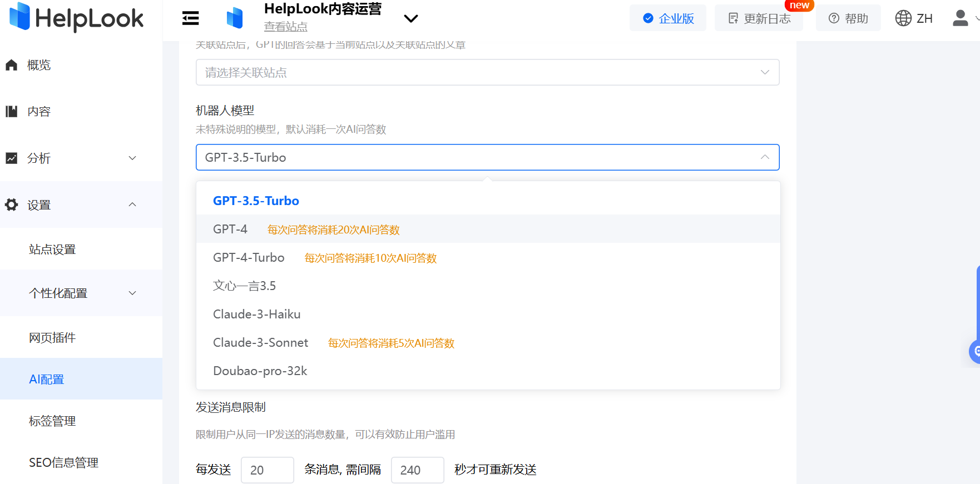Image resolution: width=980 pixels, height=484 pixels.
Task: Click the gear icon beside 设置
Action: (12, 204)
